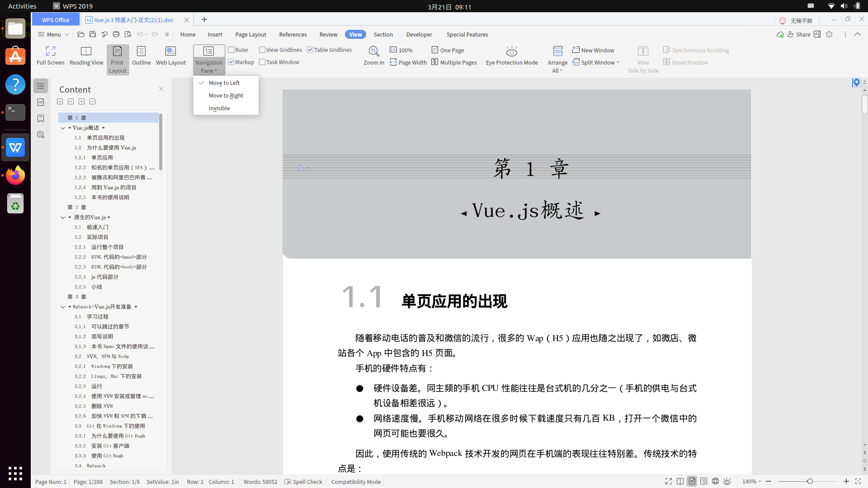Choose Move to Right menu option

[226, 96]
